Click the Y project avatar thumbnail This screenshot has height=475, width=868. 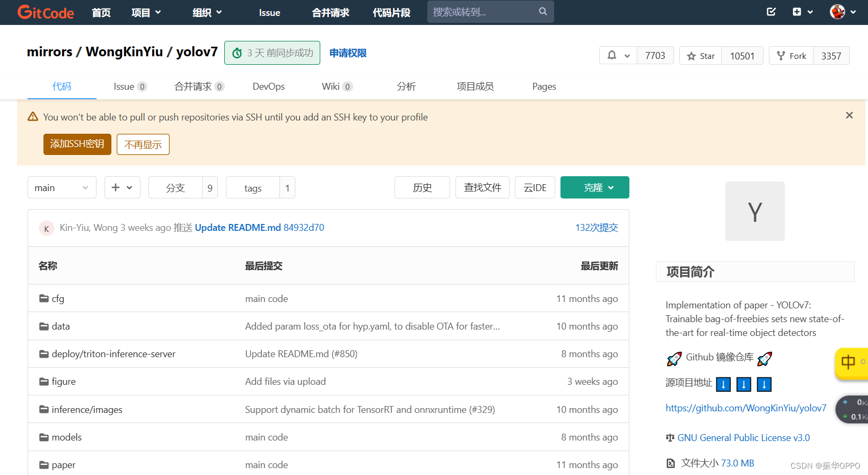pyautogui.click(x=755, y=211)
